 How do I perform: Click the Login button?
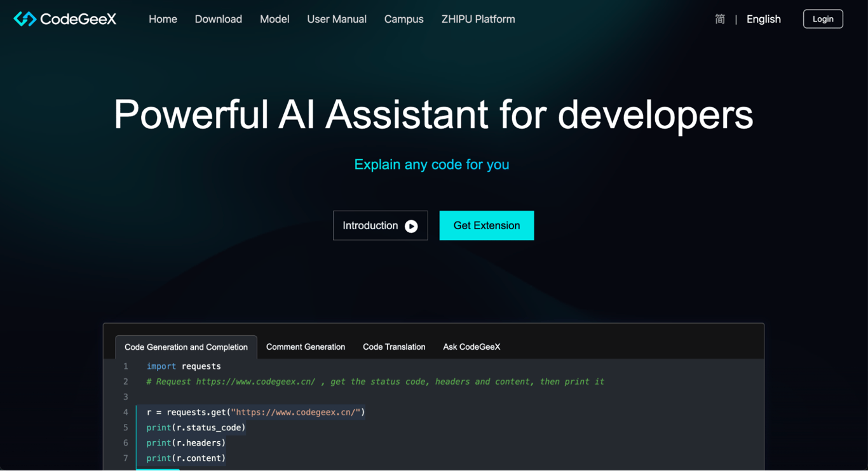pyautogui.click(x=823, y=18)
